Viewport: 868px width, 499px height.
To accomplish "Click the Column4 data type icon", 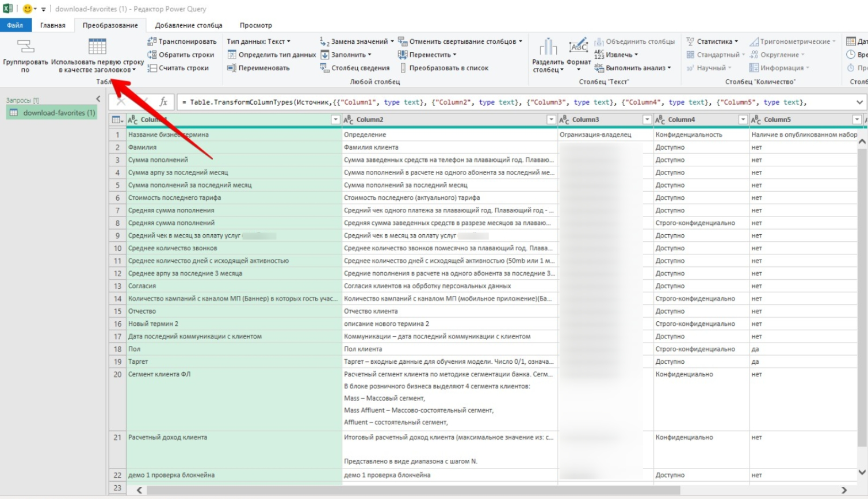I will [x=661, y=120].
